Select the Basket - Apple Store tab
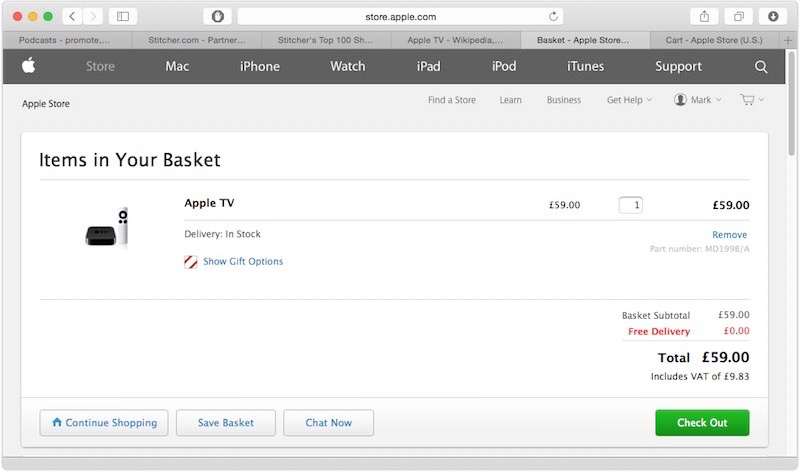Image resolution: width=800 pixels, height=472 pixels. [x=585, y=40]
